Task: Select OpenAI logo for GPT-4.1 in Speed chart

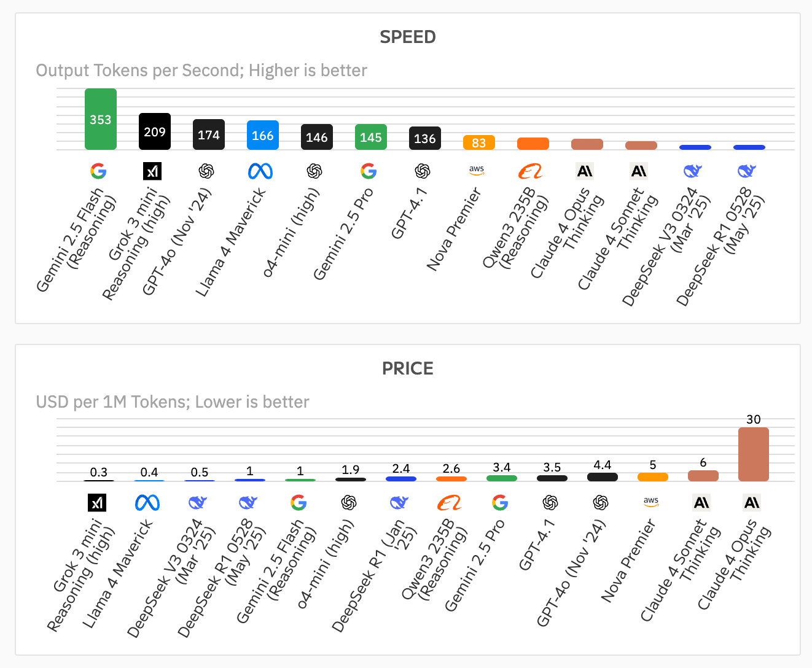Action: point(423,171)
